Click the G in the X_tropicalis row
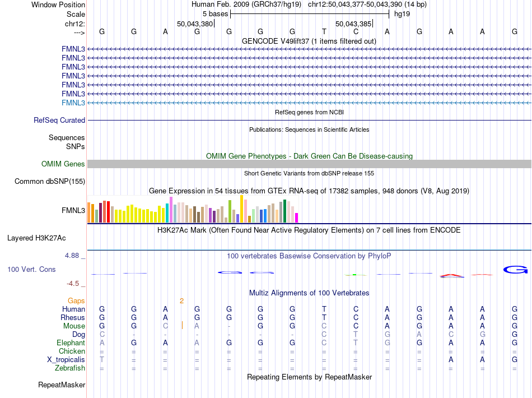532x398 pixels. point(515,360)
